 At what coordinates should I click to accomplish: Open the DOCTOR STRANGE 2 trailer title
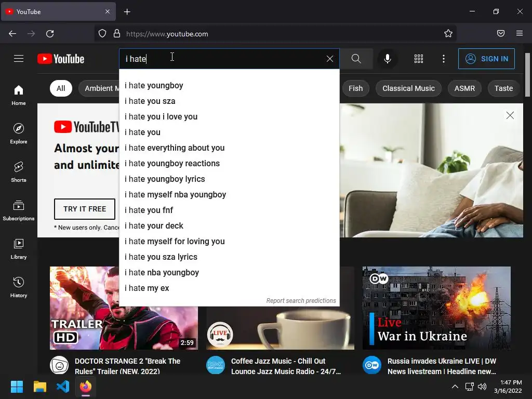coord(128,366)
